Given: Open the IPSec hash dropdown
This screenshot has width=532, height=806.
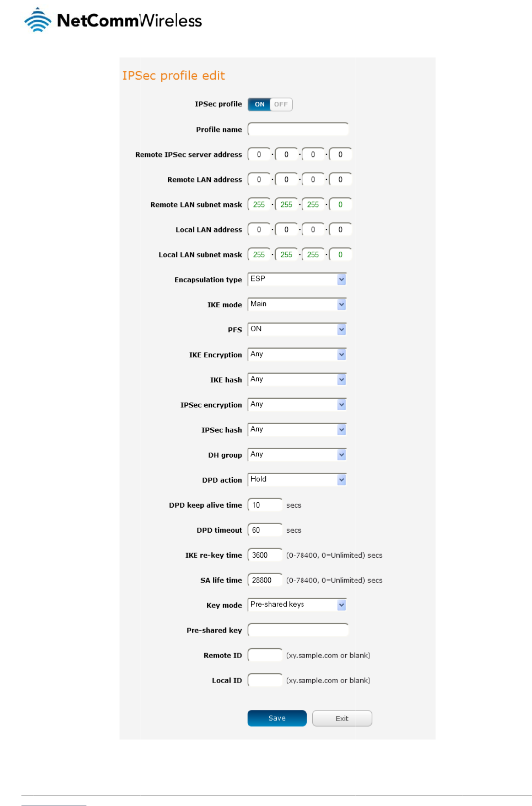Looking at the screenshot, I should click(x=297, y=429).
